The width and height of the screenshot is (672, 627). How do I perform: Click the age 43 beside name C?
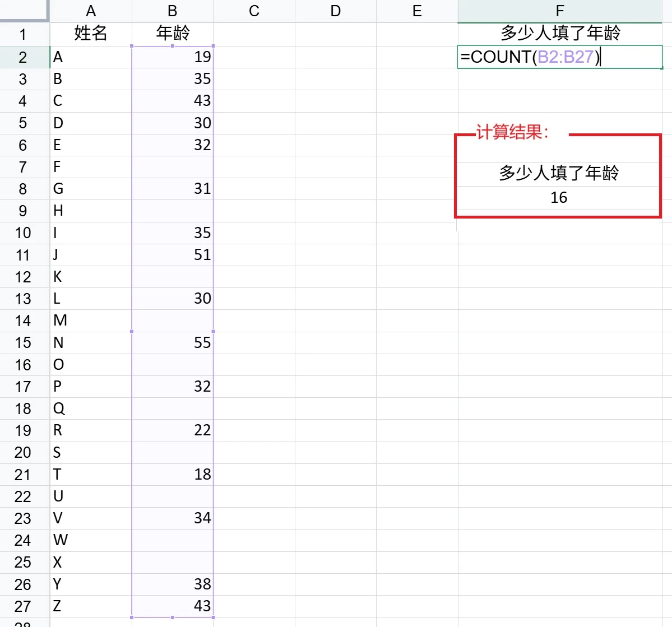pyautogui.click(x=172, y=101)
